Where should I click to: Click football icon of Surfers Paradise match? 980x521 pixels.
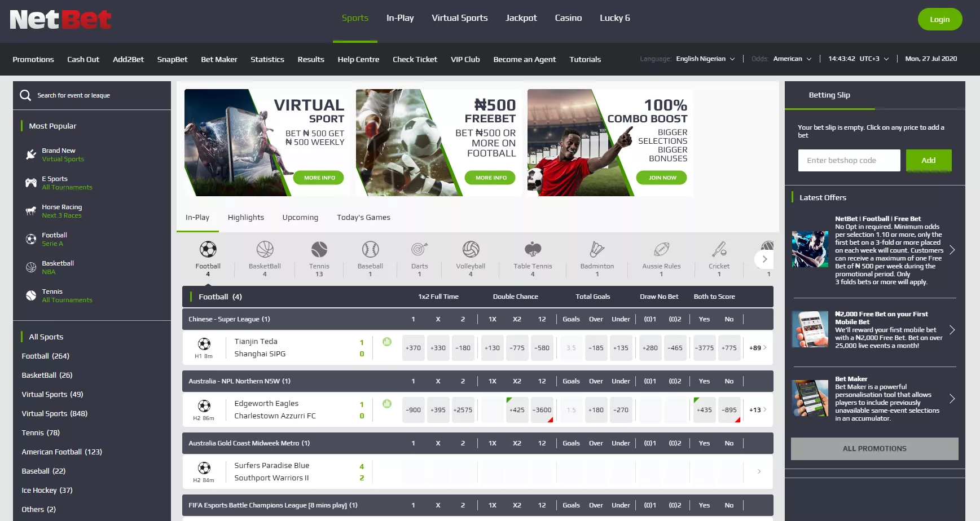tap(204, 467)
